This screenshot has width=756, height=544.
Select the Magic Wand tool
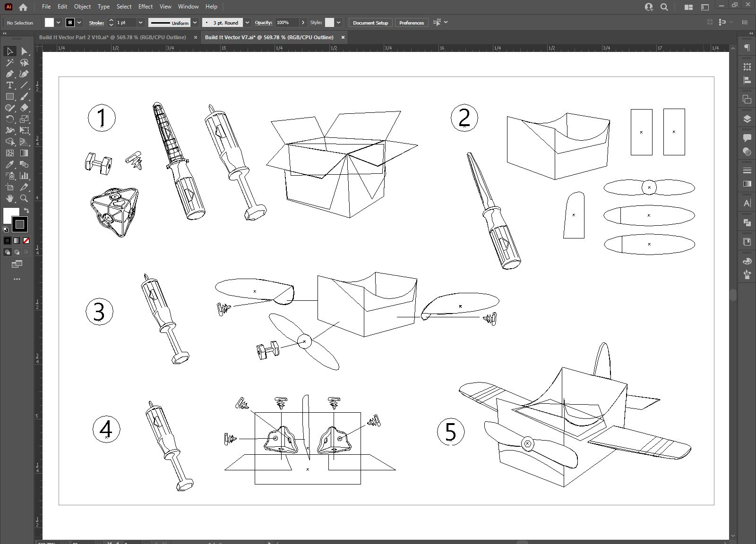tap(9, 62)
